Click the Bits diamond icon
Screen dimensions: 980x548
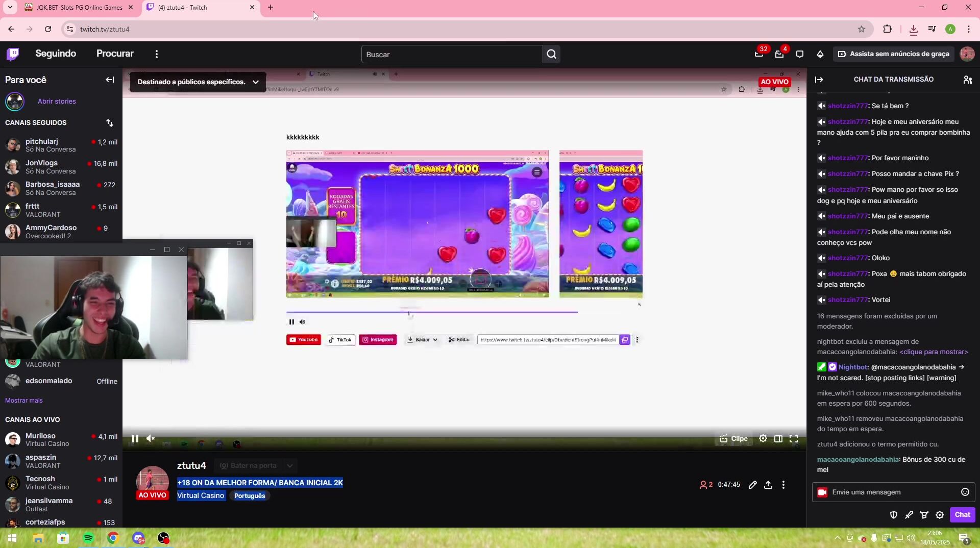[820, 54]
